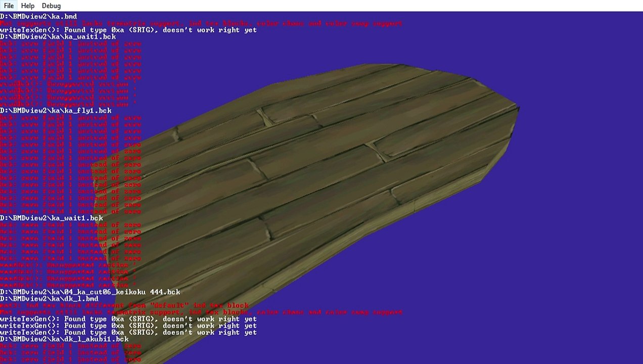Screen dimensions: 643x364
Task: Select the ka_fly1.bck path line
Action: [x=56, y=110]
